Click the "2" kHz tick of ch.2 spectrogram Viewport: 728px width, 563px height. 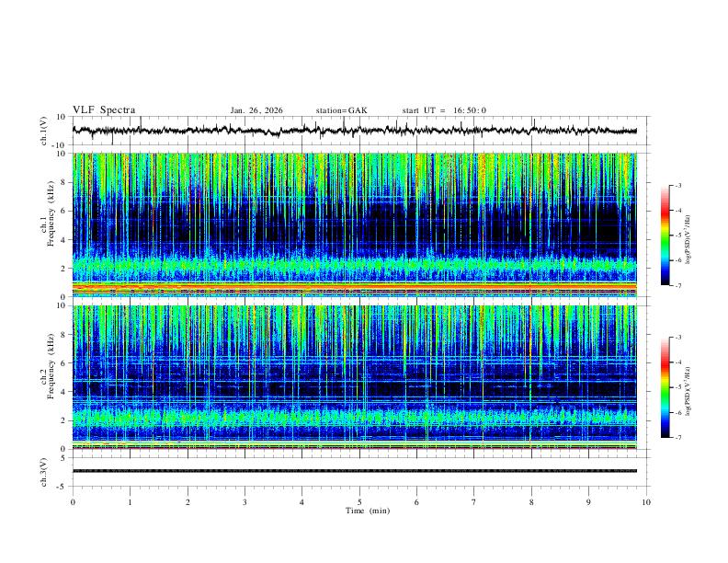(64, 419)
